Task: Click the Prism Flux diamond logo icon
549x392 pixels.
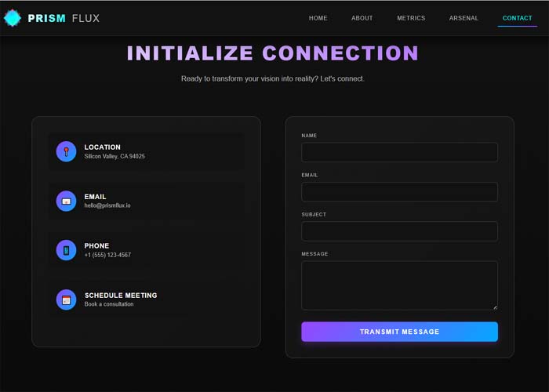Action: point(13,18)
